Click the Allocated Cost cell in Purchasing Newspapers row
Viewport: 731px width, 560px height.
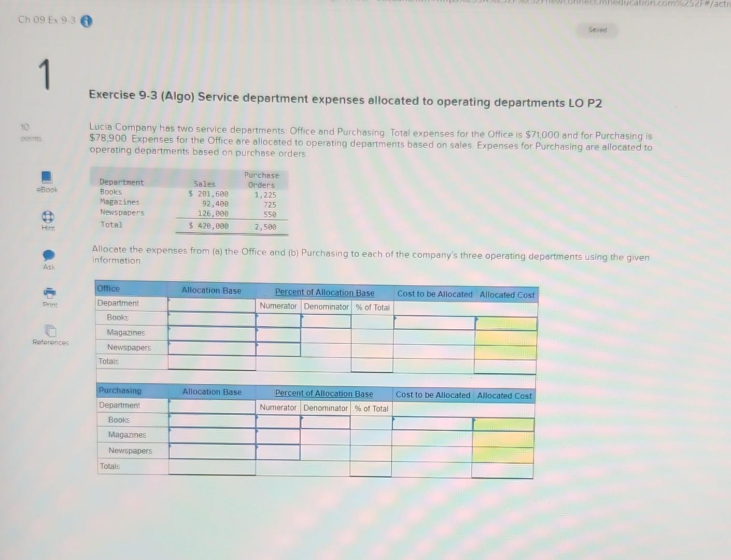[x=503, y=452]
